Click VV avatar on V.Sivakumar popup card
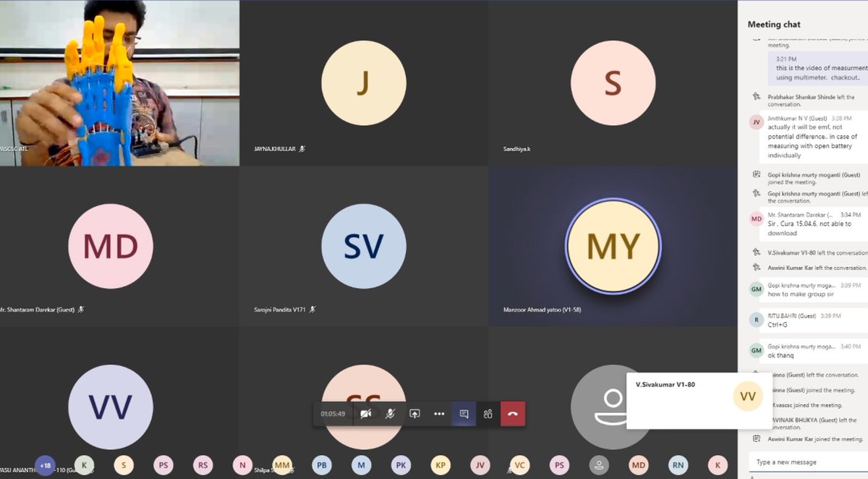The height and width of the screenshot is (479, 868). (748, 396)
